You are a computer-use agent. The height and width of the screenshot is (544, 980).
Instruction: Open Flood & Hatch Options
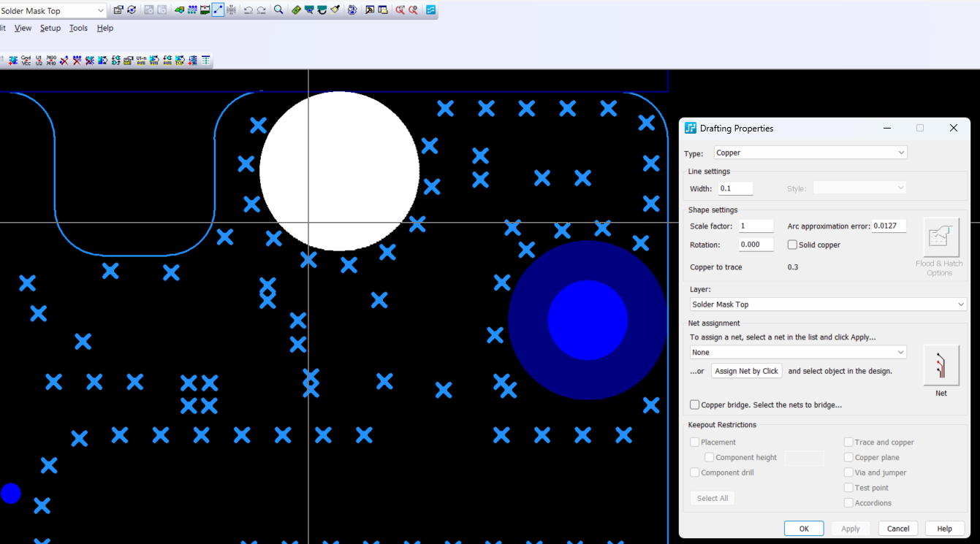tap(941, 237)
